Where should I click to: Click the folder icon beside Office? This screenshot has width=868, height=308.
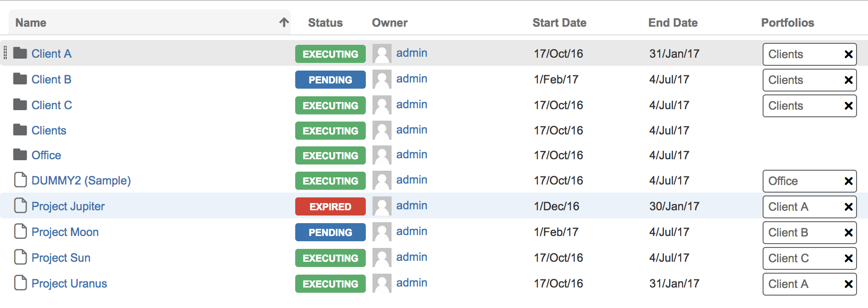pyautogui.click(x=20, y=155)
